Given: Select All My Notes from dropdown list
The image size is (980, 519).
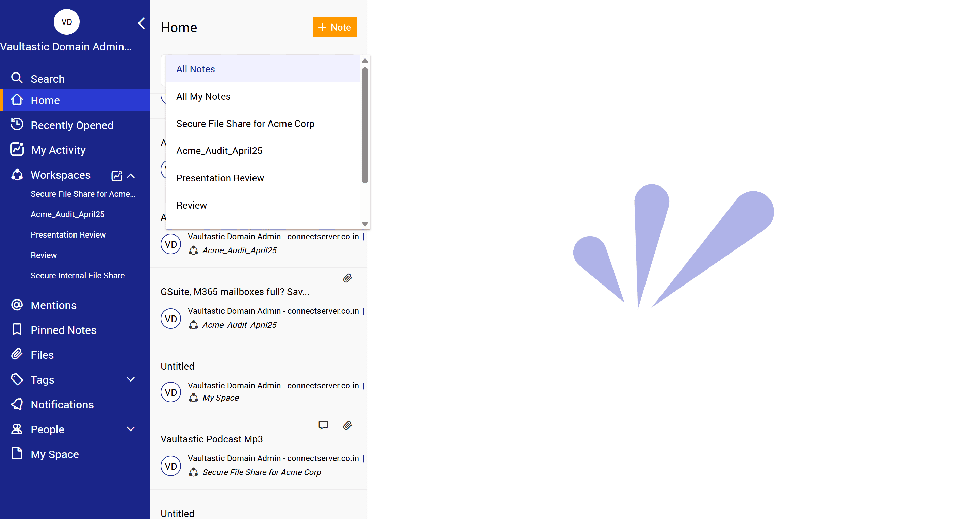Looking at the screenshot, I should coord(203,96).
